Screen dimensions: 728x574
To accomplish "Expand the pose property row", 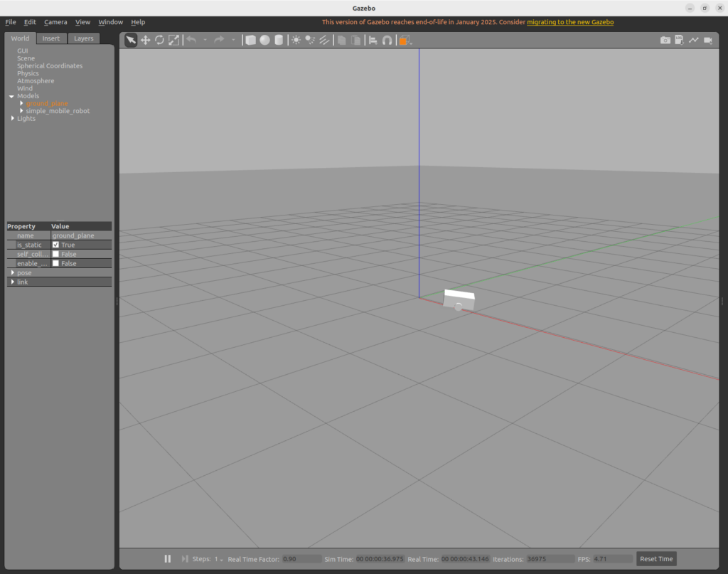I will pyautogui.click(x=13, y=272).
